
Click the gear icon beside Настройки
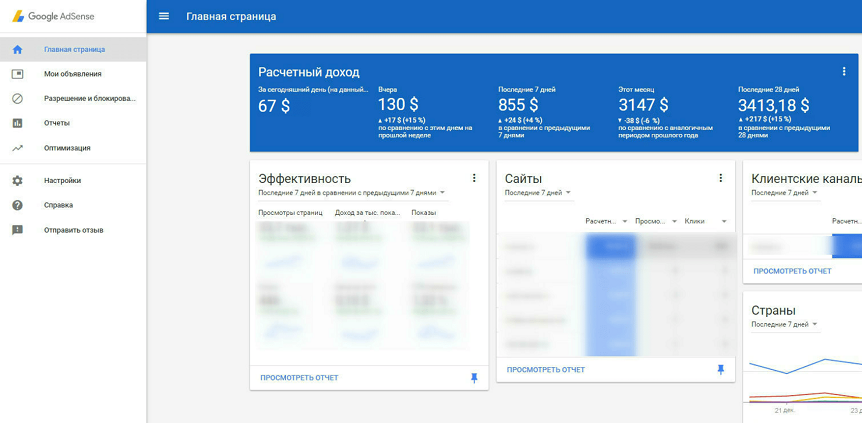tap(18, 180)
